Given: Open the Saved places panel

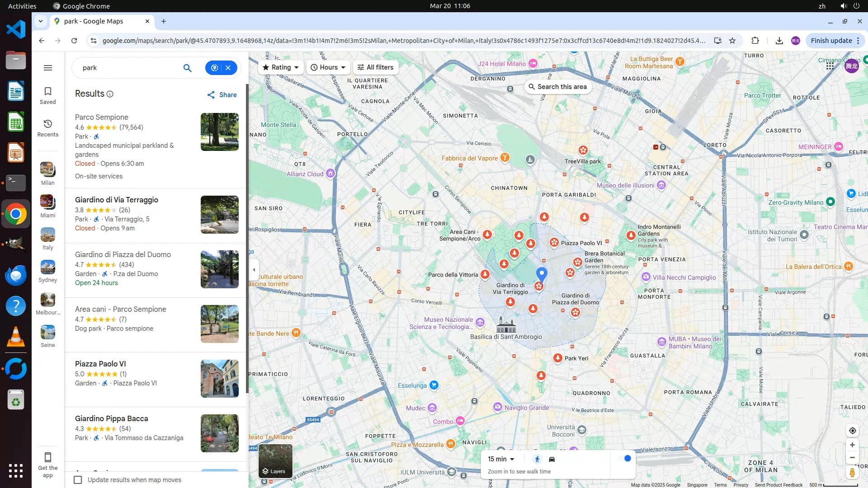Looking at the screenshot, I should [x=47, y=95].
